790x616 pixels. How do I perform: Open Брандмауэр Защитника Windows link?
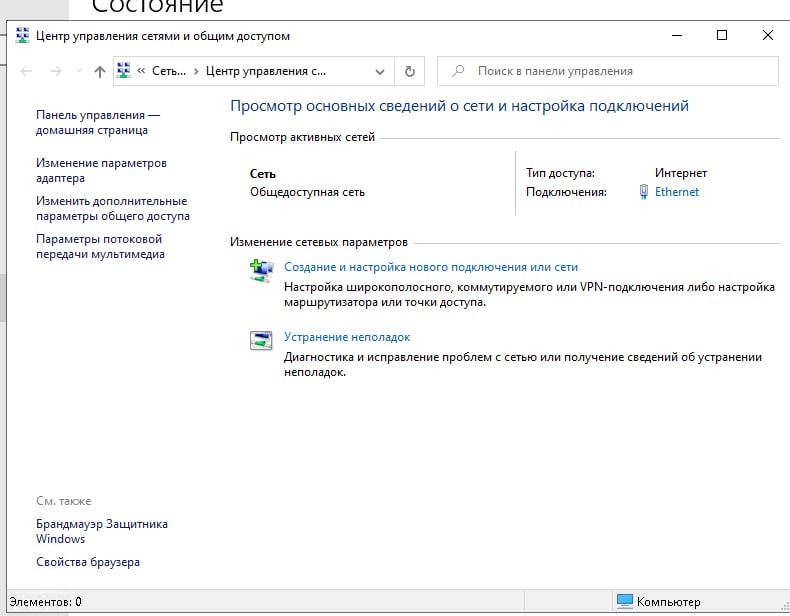coord(102,531)
